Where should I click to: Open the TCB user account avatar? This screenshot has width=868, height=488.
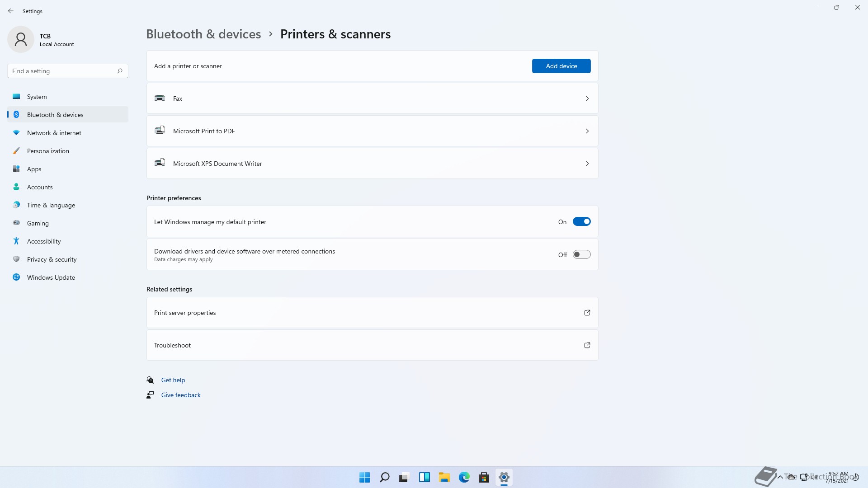(21, 39)
